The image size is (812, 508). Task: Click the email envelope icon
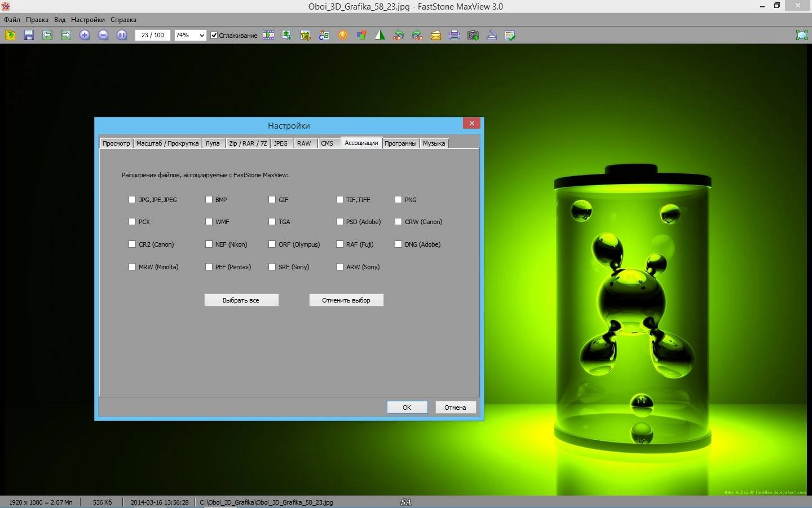click(436, 35)
